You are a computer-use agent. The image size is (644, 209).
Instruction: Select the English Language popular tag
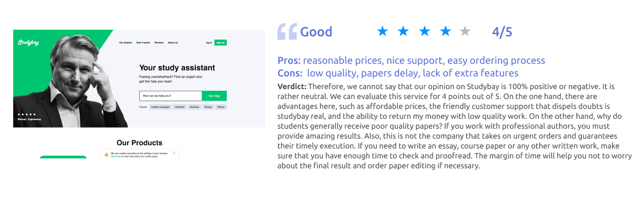pyautogui.click(x=161, y=107)
